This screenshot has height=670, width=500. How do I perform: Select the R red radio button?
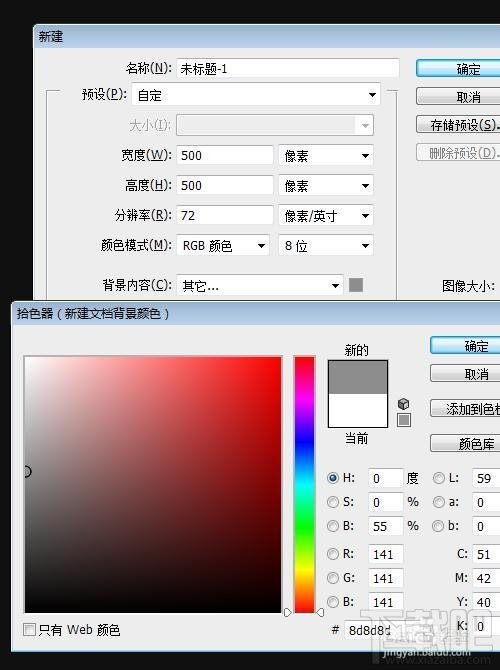tap(332, 554)
